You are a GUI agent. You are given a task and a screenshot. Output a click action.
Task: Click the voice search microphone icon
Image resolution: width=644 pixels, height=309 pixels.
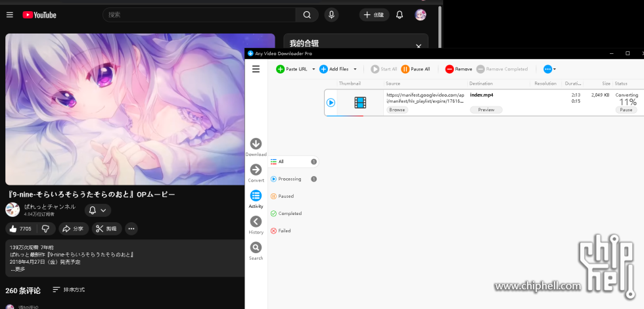tap(331, 14)
